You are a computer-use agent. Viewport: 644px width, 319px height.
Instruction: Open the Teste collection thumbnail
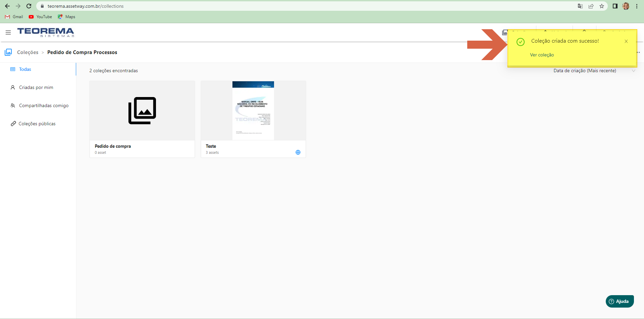pos(253,110)
